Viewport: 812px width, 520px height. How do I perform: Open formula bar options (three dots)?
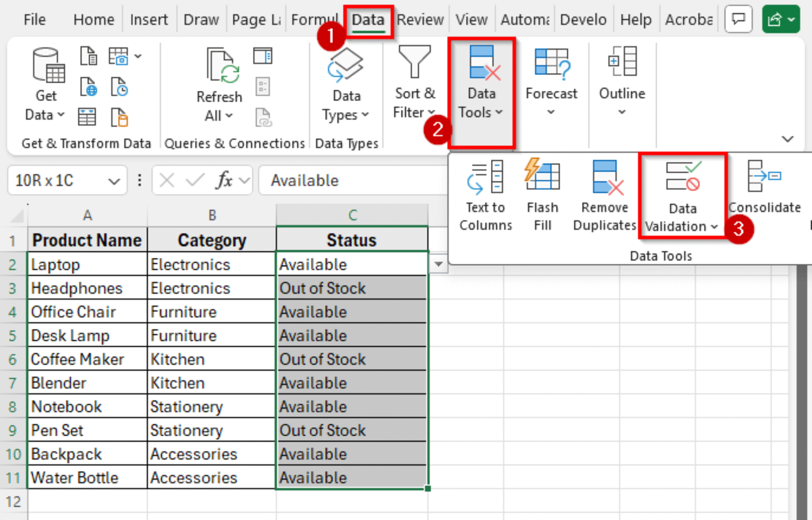tap(139, 180)
